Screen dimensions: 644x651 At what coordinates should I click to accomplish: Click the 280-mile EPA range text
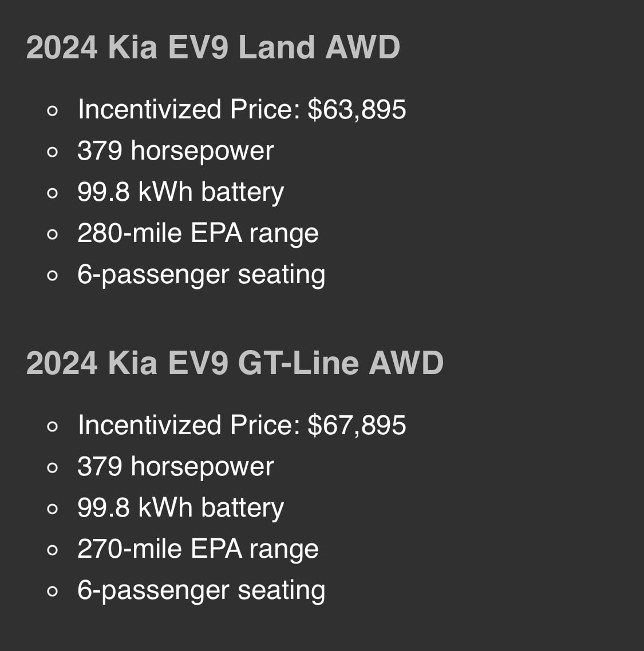(x=197, y=233)
